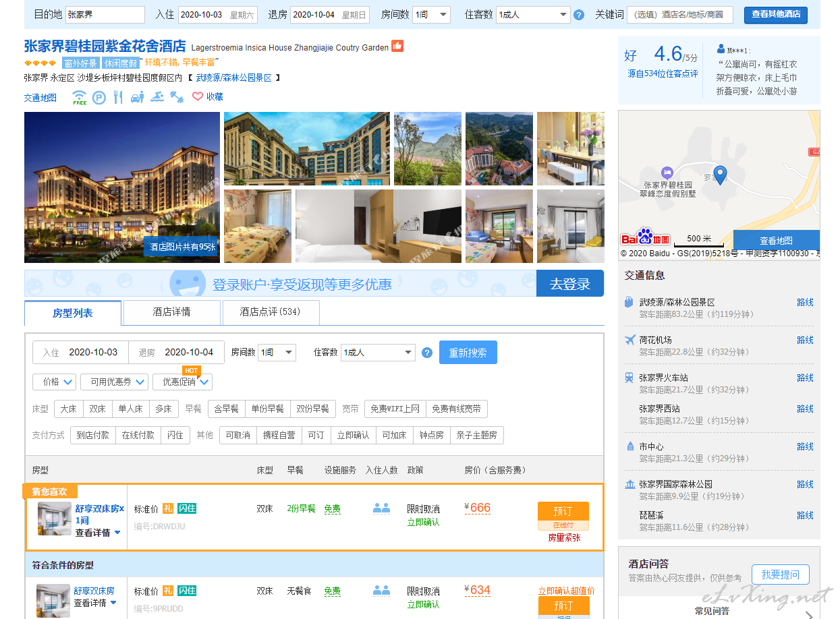Open the top bar 房间数 dropdown
Viewport: 840px width, 619px height.
431,15
